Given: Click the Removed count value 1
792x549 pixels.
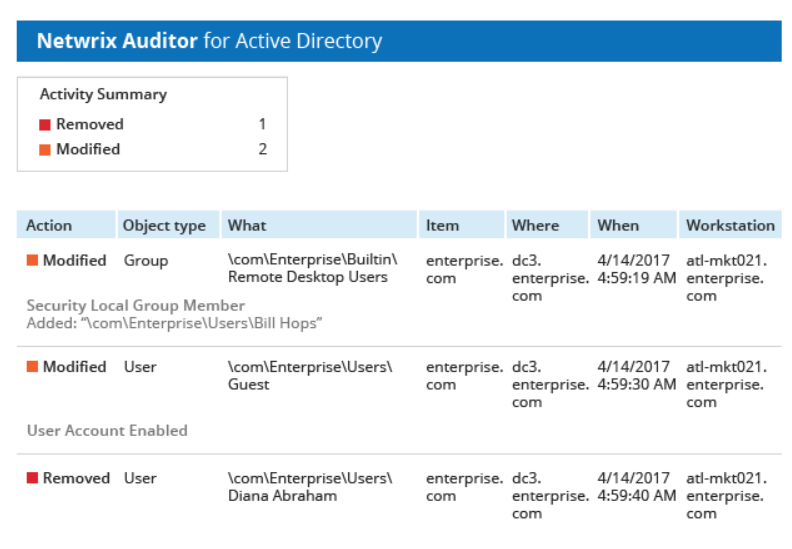Looking at the screenshot, I should tap(262, 124).
